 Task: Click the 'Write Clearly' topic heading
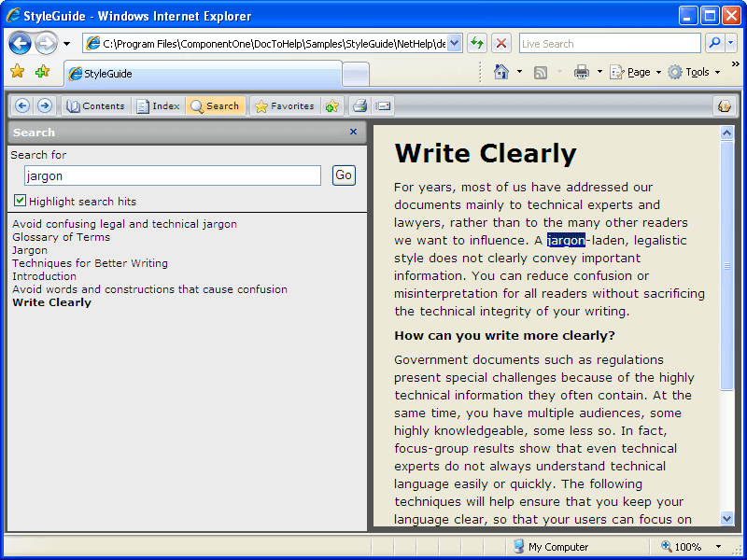point(486,153)
